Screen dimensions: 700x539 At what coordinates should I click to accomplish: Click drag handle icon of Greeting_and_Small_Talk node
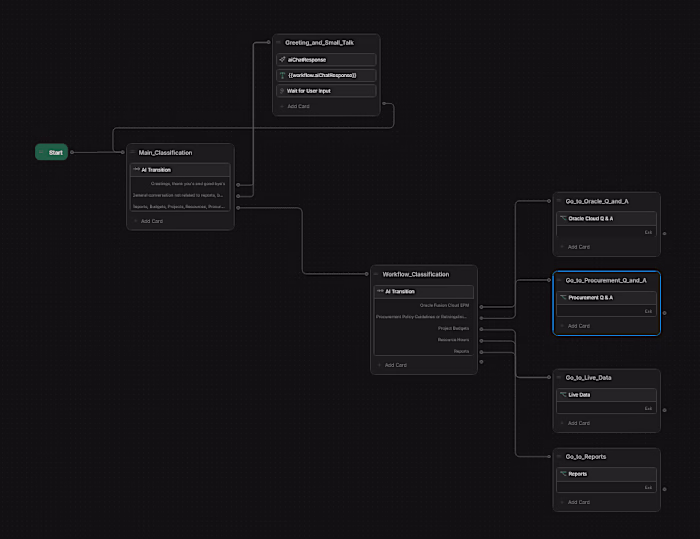[x=279, y=42]
